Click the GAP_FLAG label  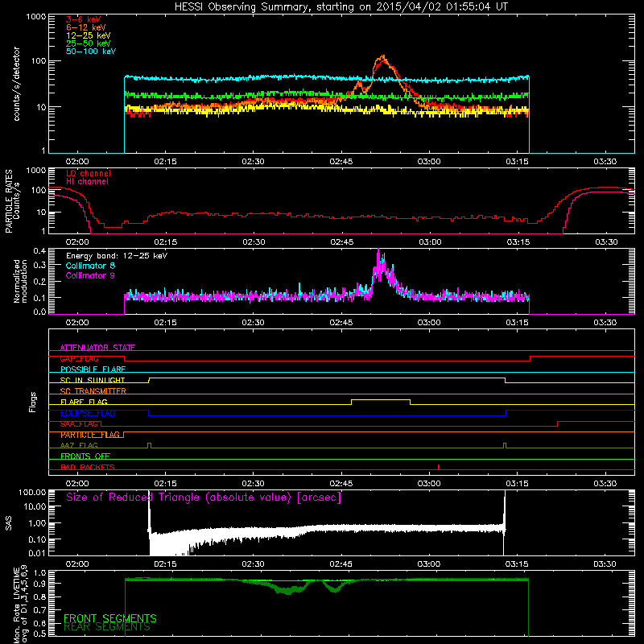point(79,358)
